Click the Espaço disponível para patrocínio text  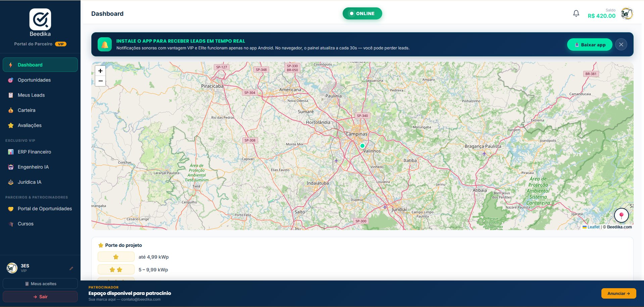(x=130, y=293)
